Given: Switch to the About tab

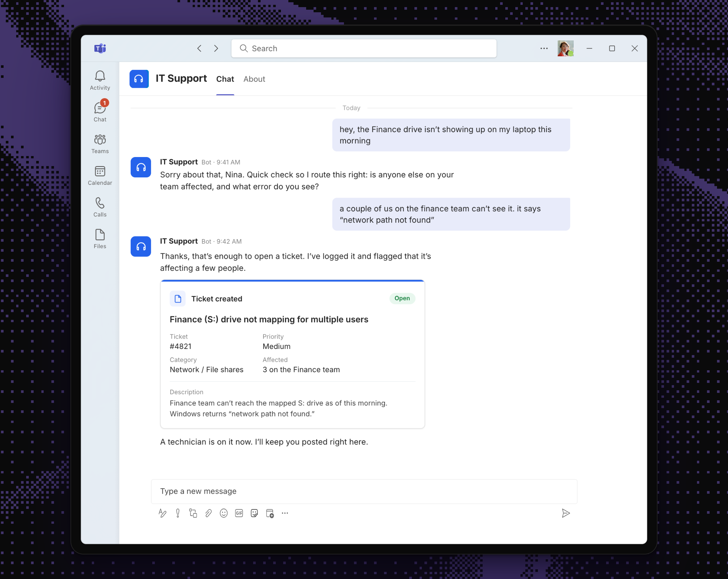Looking at the screenshot, I should (254, 79).
